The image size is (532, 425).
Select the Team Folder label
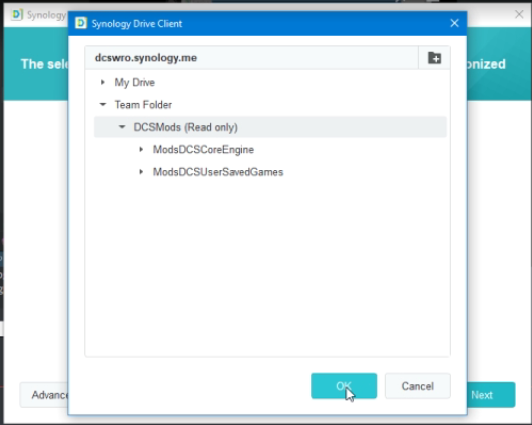point(143,105)
